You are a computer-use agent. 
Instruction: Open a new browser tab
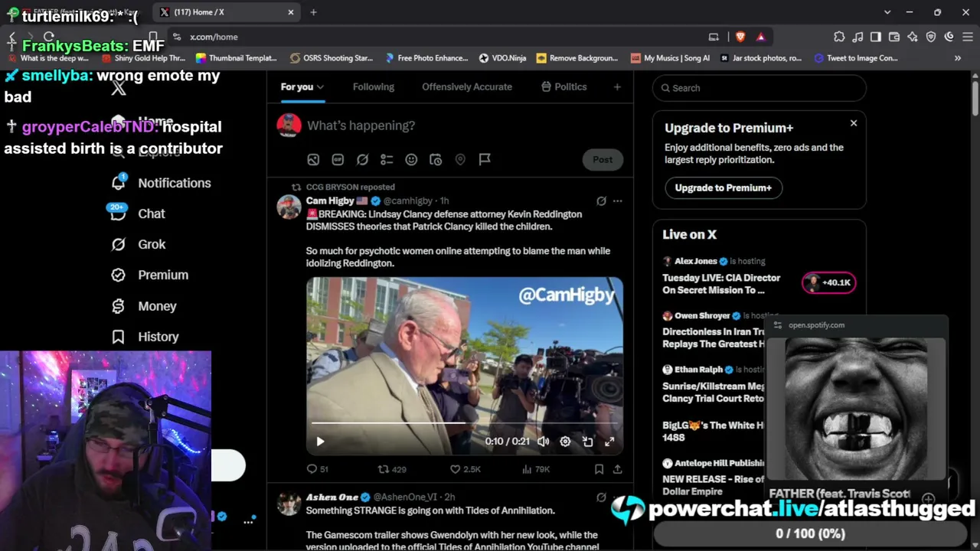tap(314, 12)
